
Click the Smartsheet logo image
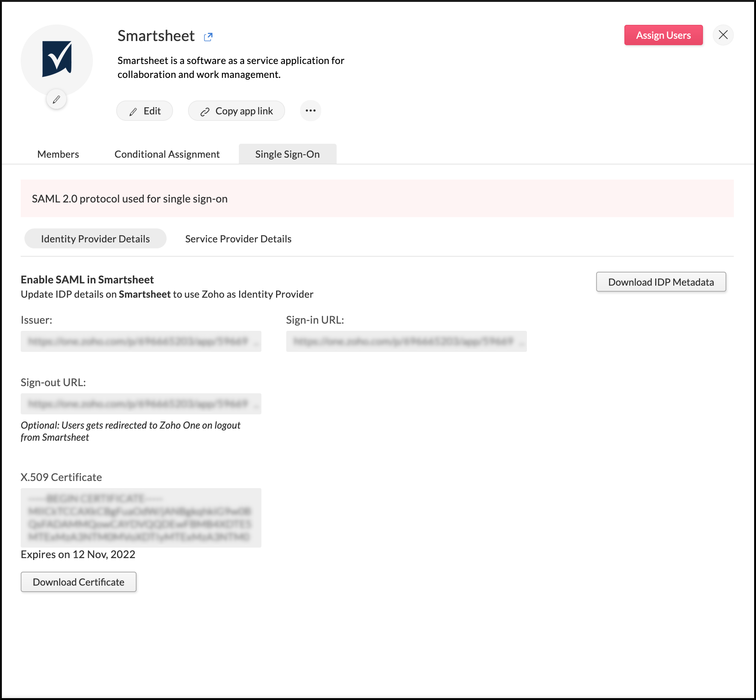(57, 59)
